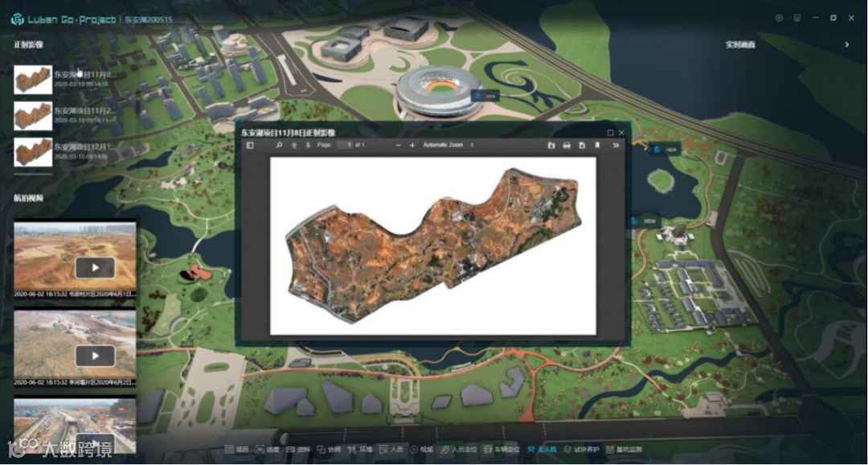Open the PDF tools double-arrow menu
Screen dimensions: 868x465
(616, 145)
